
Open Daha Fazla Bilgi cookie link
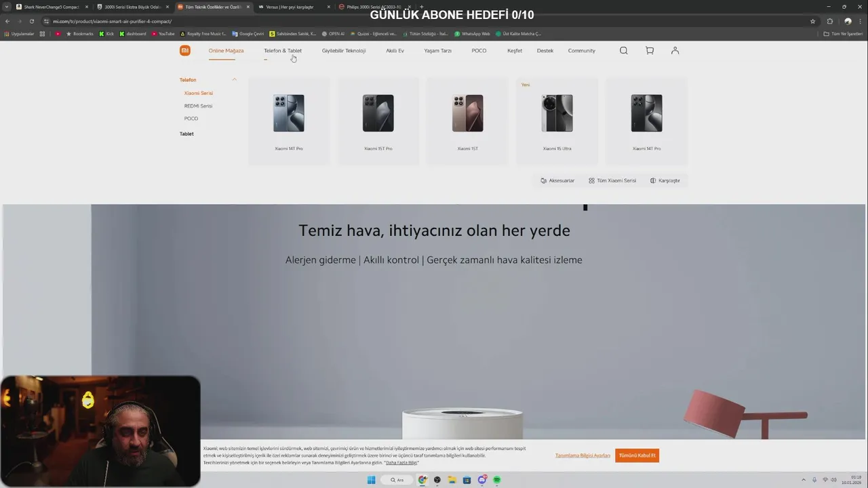click(x=401, y=463)
